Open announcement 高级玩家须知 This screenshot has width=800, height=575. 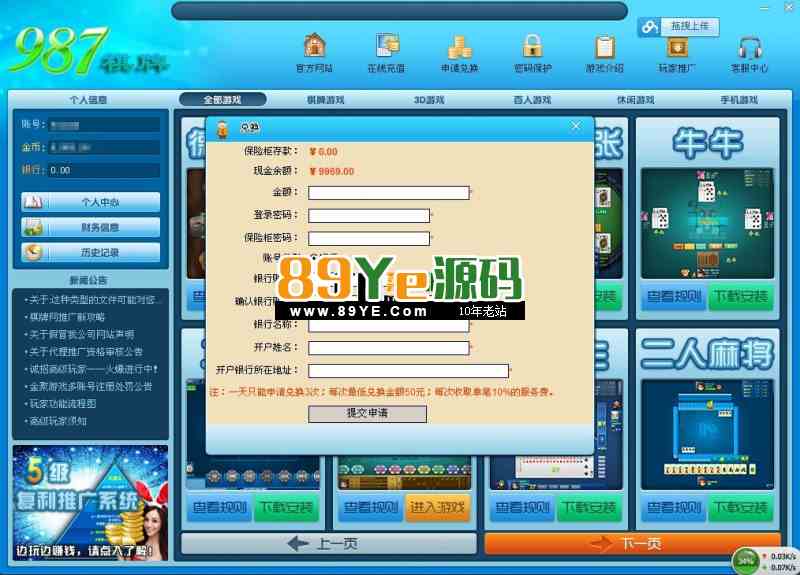[58, 421]
